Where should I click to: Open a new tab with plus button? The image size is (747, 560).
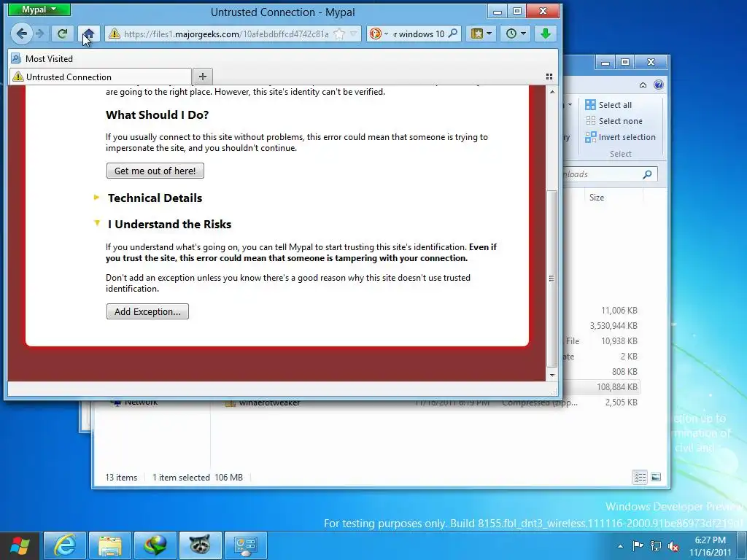pyautogui.click(x=203, y=76)
